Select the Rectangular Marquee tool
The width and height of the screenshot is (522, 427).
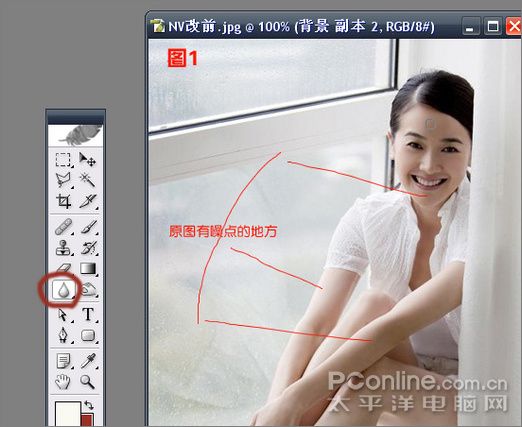point(63,160)
